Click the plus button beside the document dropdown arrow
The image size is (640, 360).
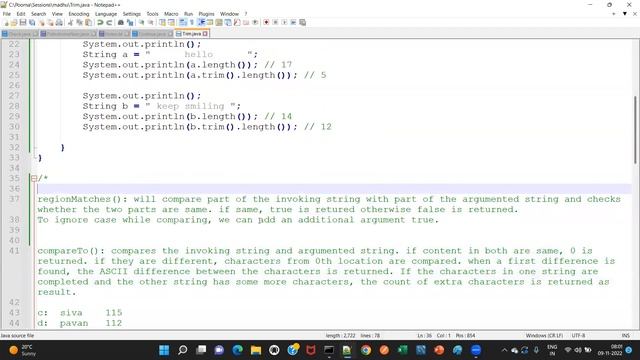tap(613, 14)
